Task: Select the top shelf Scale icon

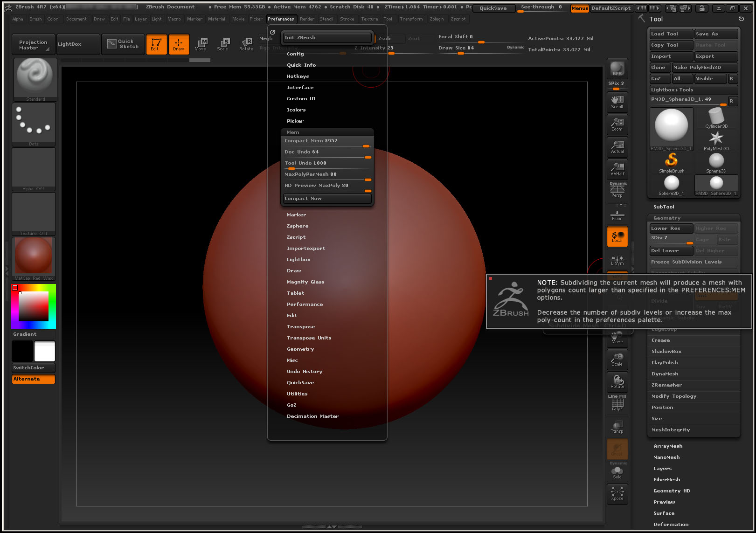Action: pos(223,44)
